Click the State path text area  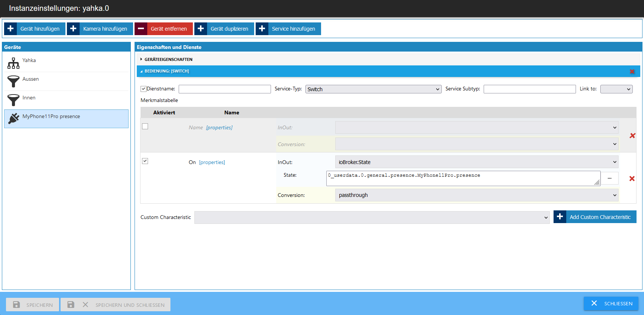pyautogui.click(x=463, y=178)
